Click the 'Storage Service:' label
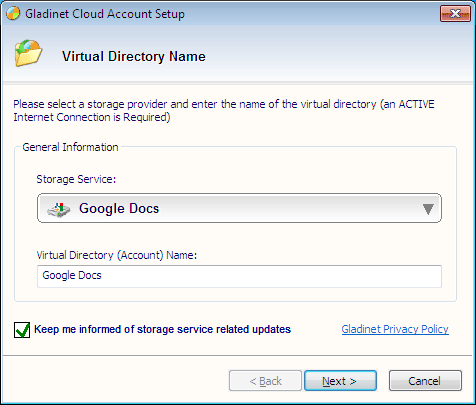This screenshot has height=405, width=476. click(76, 179)
